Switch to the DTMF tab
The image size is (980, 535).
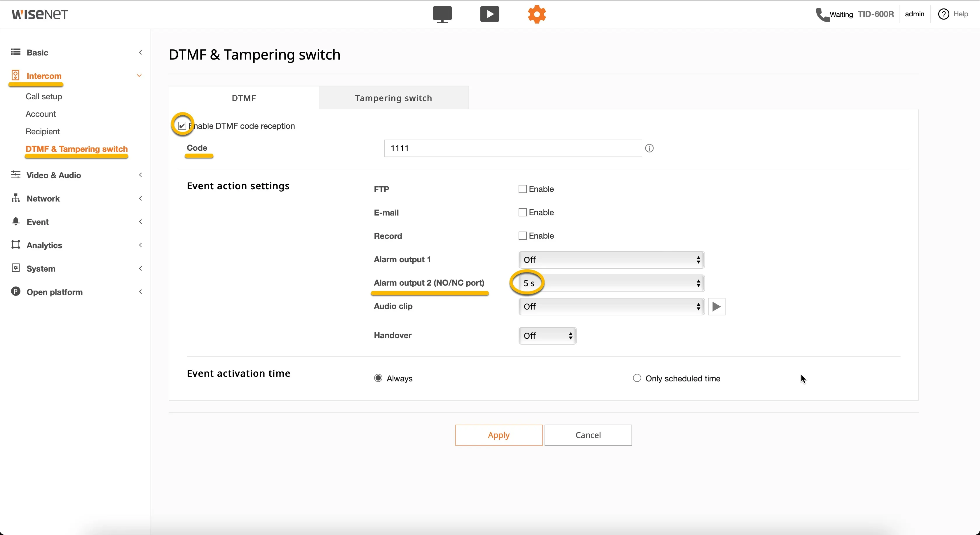click(244, 98)
